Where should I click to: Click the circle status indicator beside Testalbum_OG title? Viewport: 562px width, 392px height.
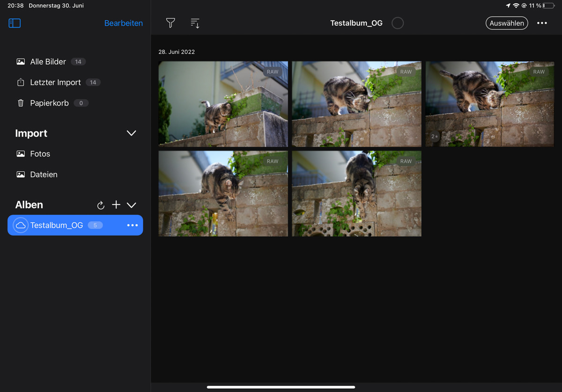pos(398,23)
